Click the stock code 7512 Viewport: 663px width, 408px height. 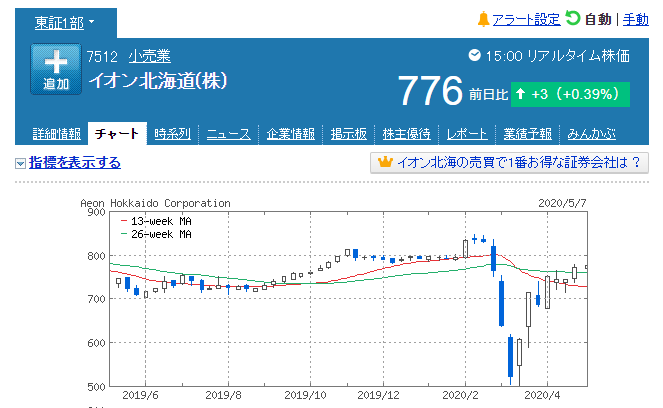point(102,56)
